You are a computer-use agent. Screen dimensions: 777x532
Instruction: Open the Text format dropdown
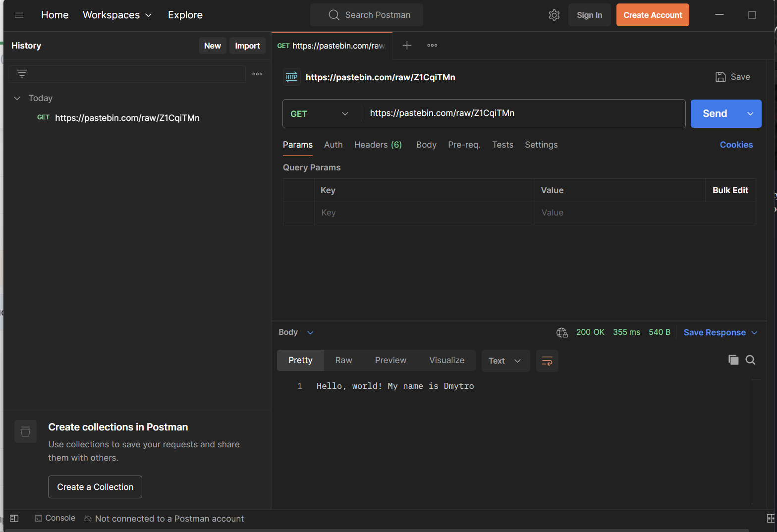[x=505, y=361]
